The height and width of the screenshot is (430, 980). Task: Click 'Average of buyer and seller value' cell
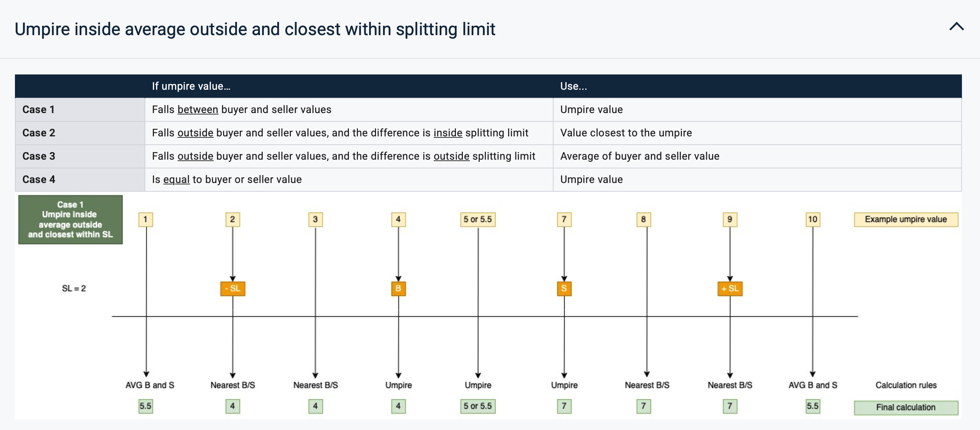coord(639,156)
